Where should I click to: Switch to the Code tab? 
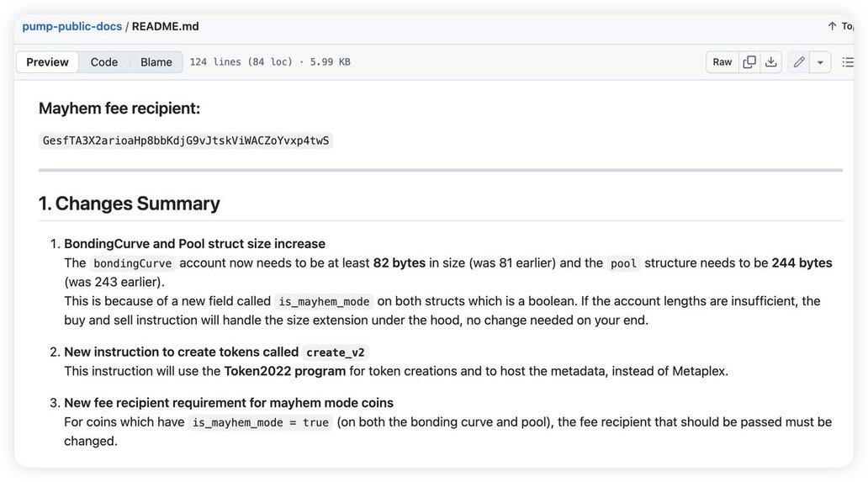tap(104, 62)
